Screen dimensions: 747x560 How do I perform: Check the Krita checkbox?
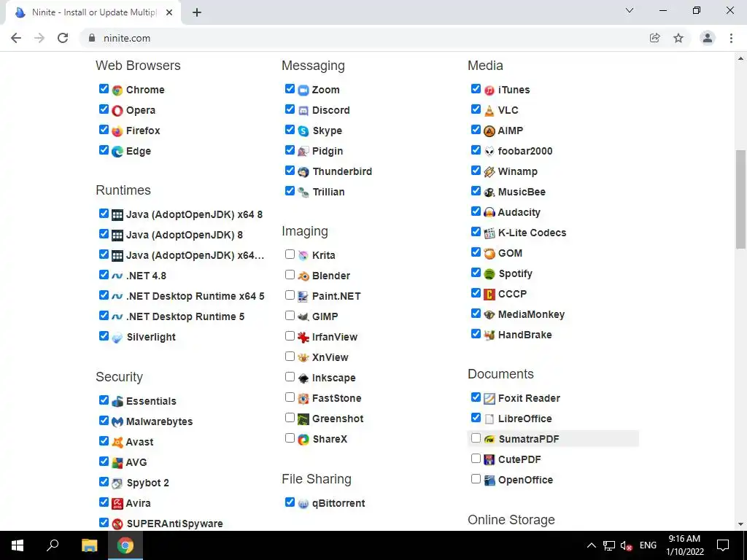290,254
